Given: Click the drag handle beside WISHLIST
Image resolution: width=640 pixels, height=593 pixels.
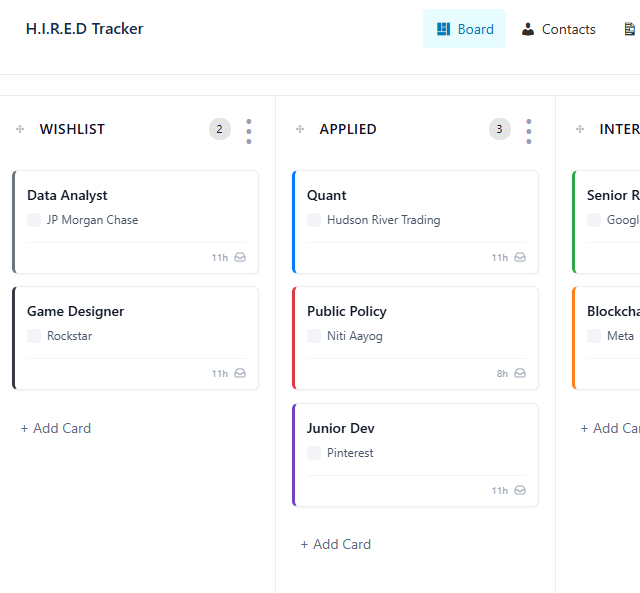Looking at the screenshot, I should pyautogui.click(x=20, y=129).
